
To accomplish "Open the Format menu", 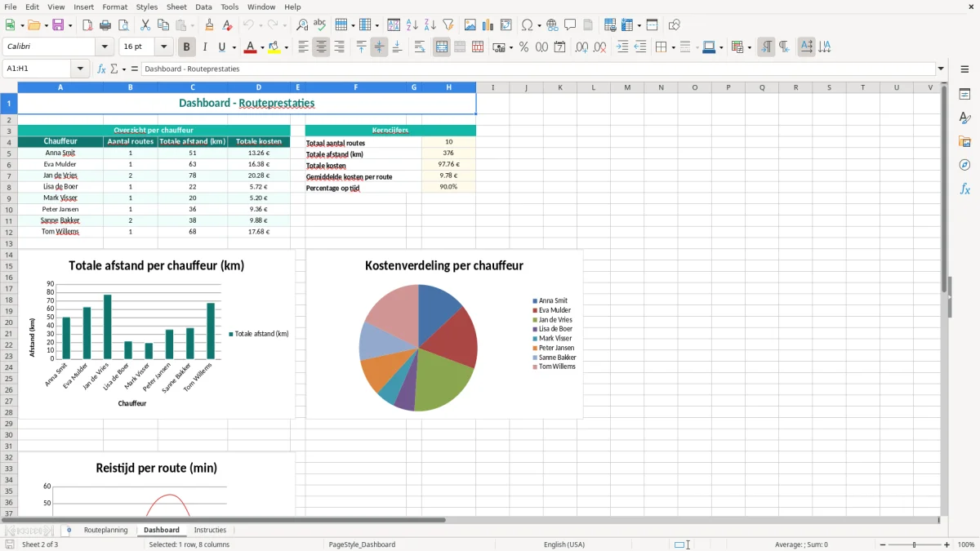I will tap(114, 7).
